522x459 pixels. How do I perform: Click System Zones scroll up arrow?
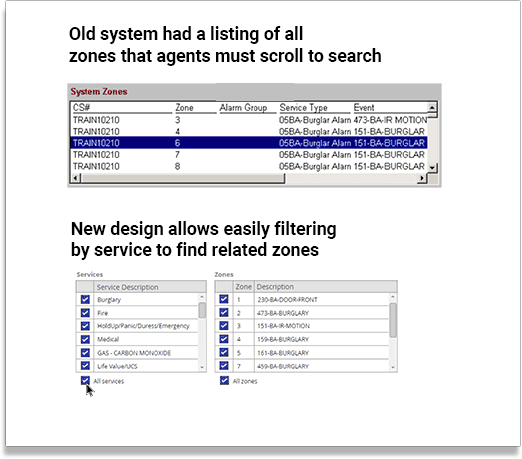[x=432, y=107]
